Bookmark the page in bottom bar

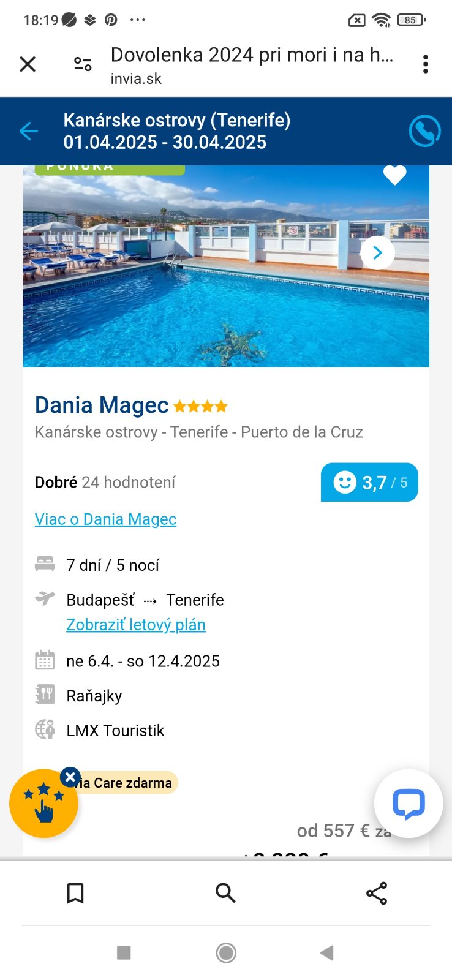coord(75,893)
